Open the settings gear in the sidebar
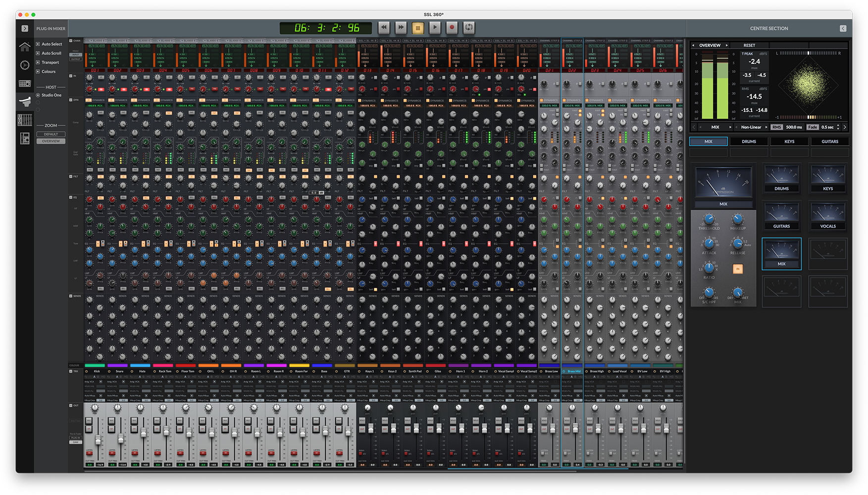The image size is (868, 495). click(x=24, y=65)
